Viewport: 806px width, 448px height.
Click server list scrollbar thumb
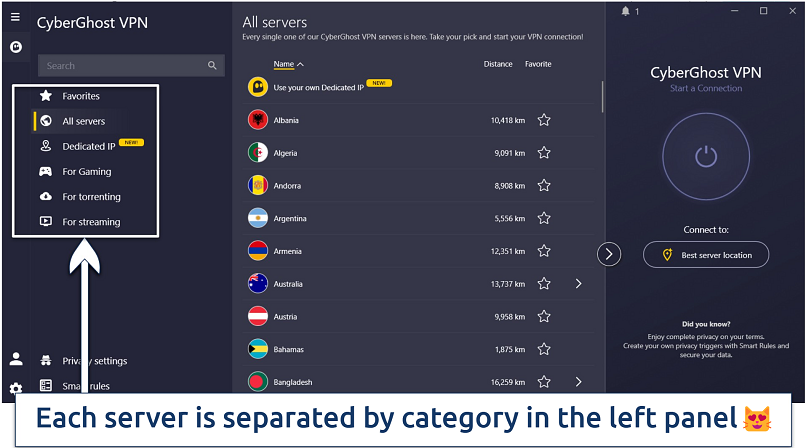pyautogui.click(x=602, y=96)
